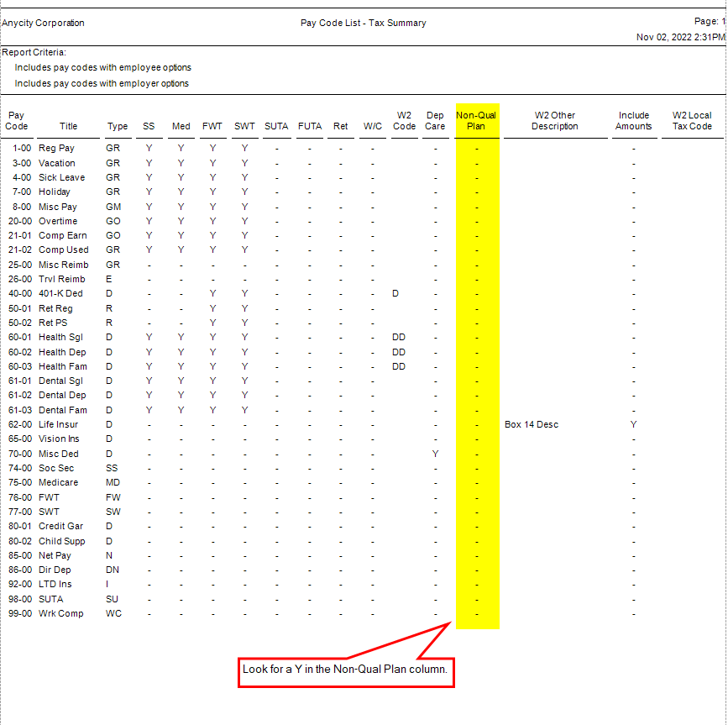Click the 'Holiday' title cell
The width and height of the screenshot is (728, 725).
coord(55,192)
